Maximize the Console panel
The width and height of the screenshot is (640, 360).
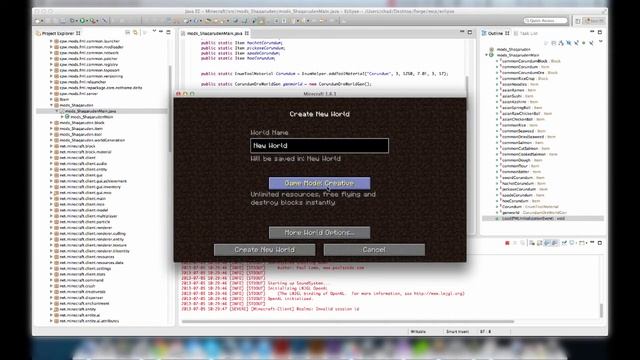600,243
